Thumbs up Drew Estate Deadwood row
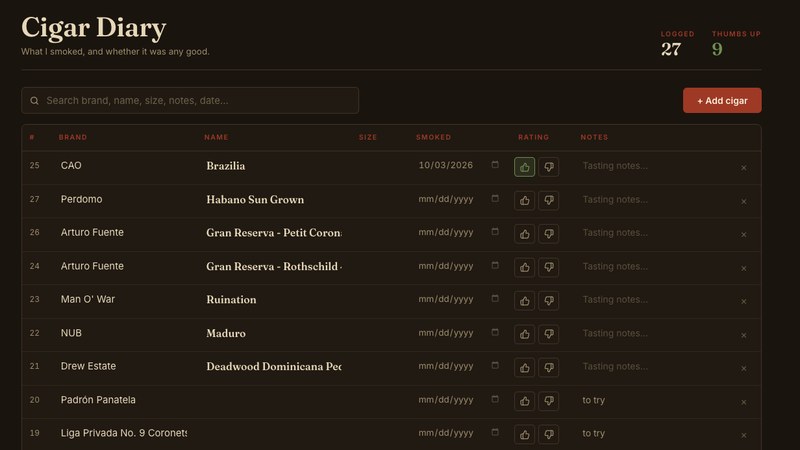 pyautogui.click(x=524, y=367)
